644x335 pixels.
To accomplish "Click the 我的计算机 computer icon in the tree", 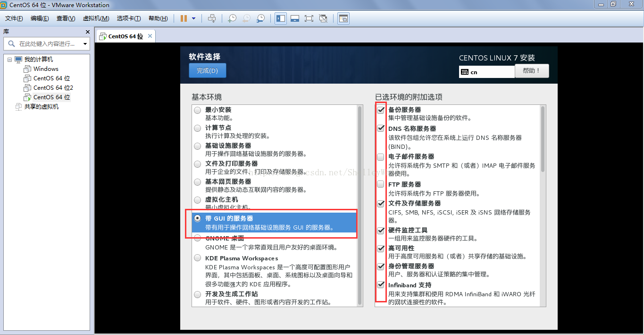I will pos(18,60).
